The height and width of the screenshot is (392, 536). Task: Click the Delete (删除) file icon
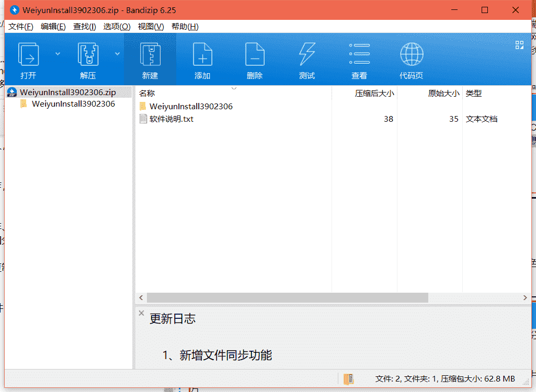pyautogui.click(x=255, y=54)
